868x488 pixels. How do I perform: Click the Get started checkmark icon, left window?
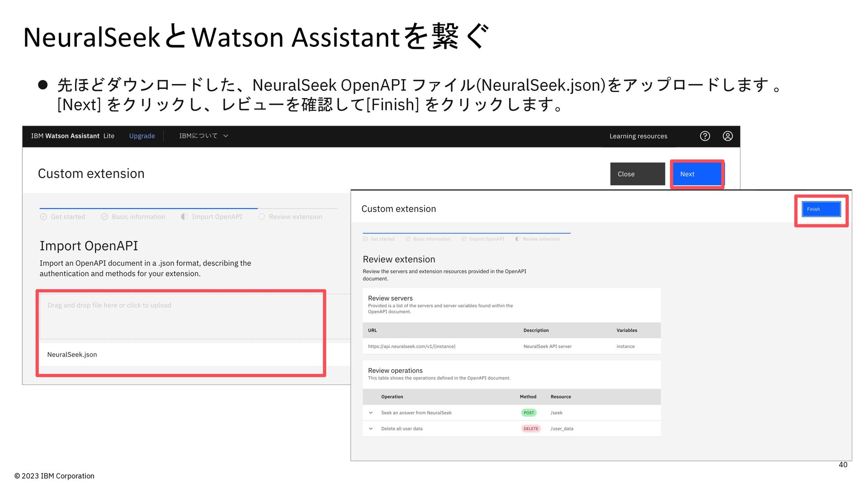pos(43,217)
